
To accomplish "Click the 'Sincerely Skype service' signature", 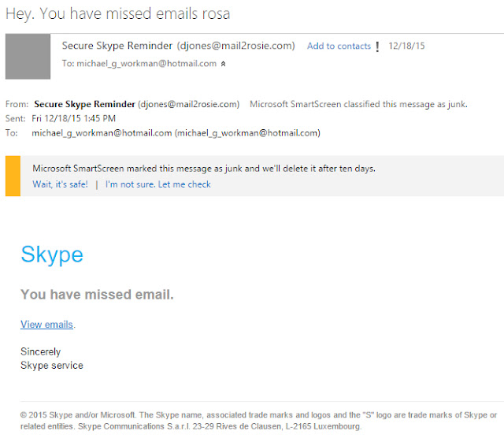I will [52, 358].
